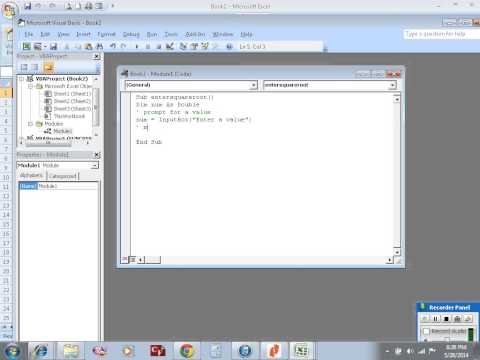Viewport: 480px width, 360px height.
Task: Click the Design Mode toolbar icon
Action: (x=170, y=46)
